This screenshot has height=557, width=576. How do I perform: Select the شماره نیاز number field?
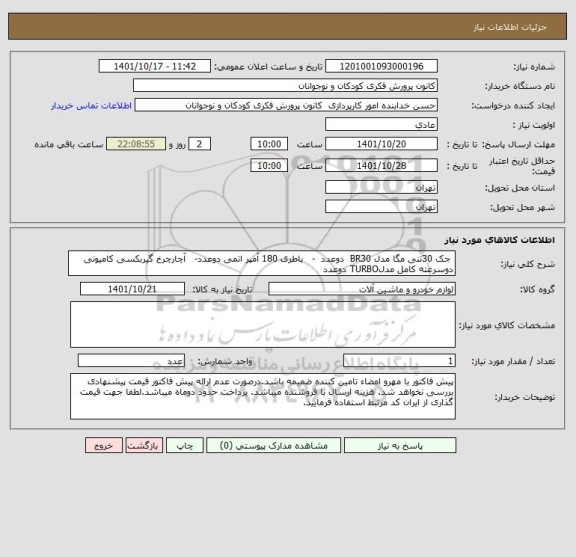381,66
